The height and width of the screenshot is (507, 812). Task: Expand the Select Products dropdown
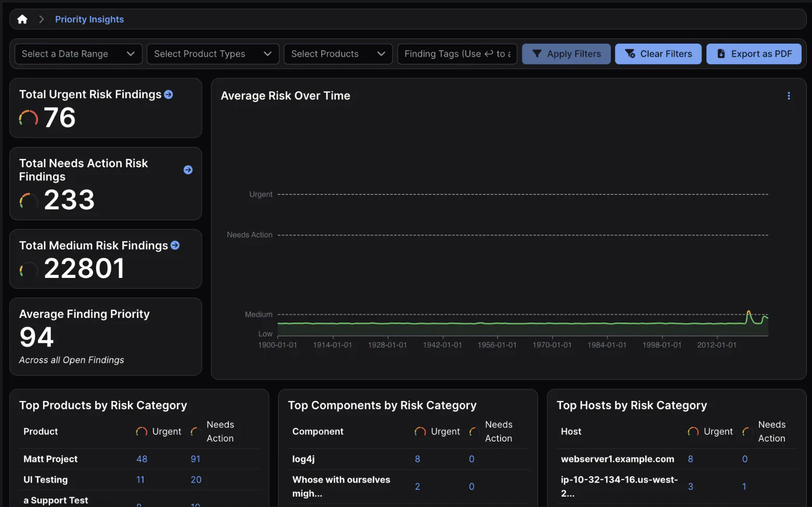pos(338,54)
